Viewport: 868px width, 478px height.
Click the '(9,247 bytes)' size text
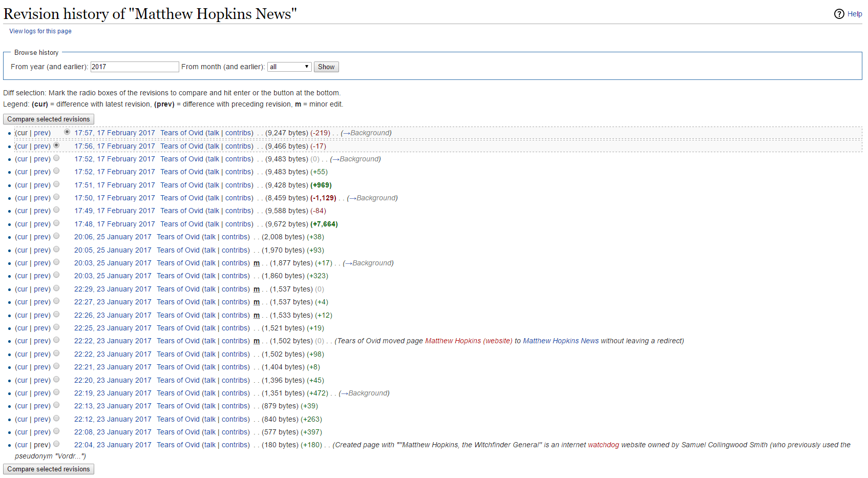(287, 133)
